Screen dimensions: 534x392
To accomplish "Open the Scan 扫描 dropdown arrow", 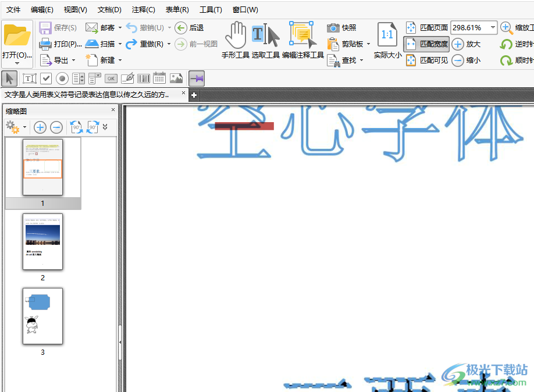I will [x=120, y=44].
